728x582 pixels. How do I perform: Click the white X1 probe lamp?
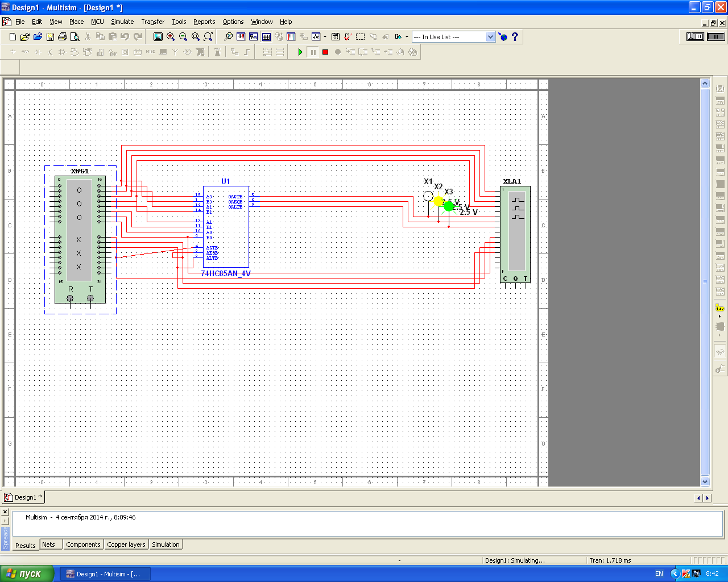[x=428, y=196]
